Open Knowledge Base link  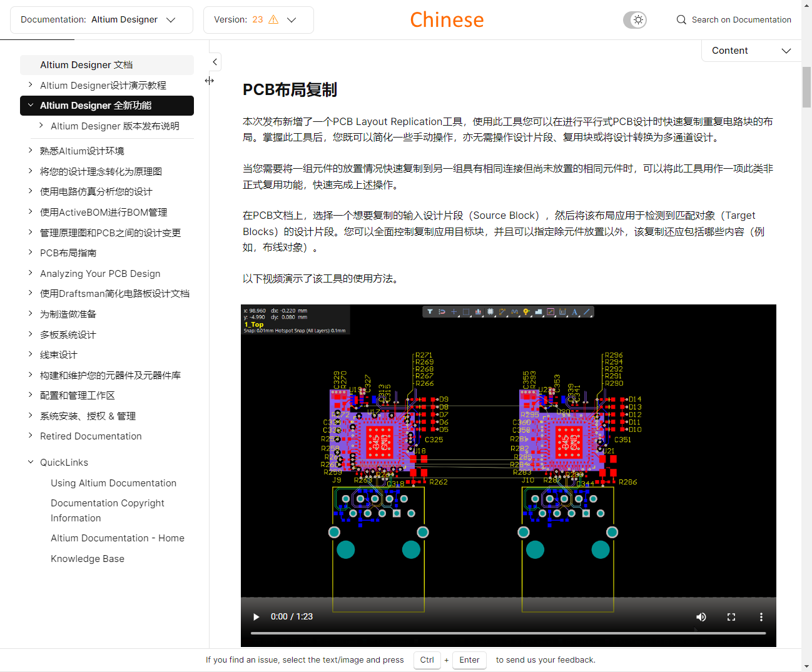(x=88, y=559)
